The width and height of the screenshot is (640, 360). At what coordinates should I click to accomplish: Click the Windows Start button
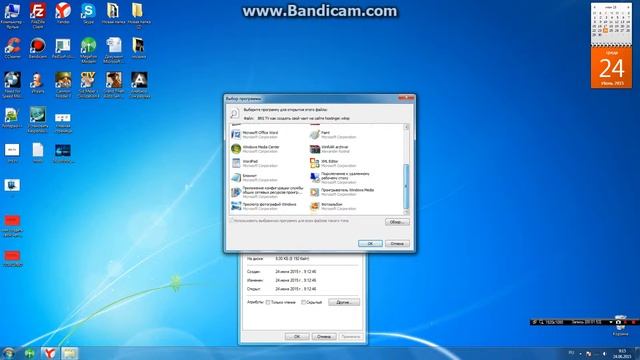[9, 353]
